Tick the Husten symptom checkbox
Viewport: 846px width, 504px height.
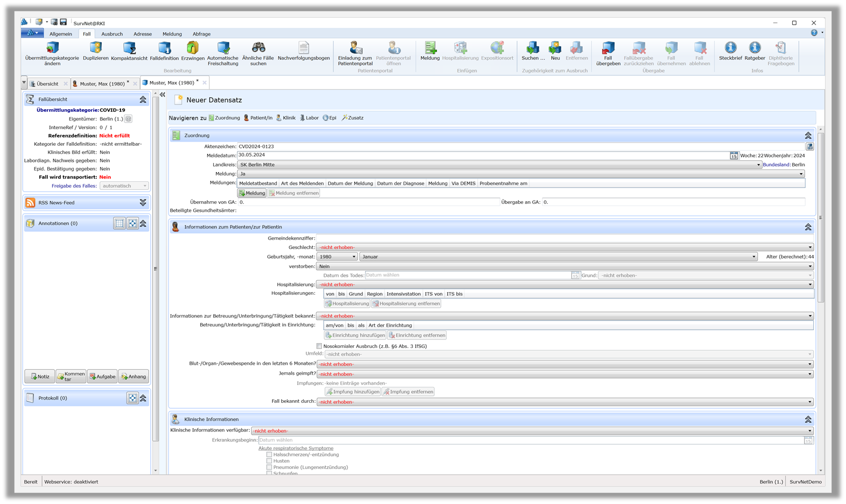coord(269,461)
